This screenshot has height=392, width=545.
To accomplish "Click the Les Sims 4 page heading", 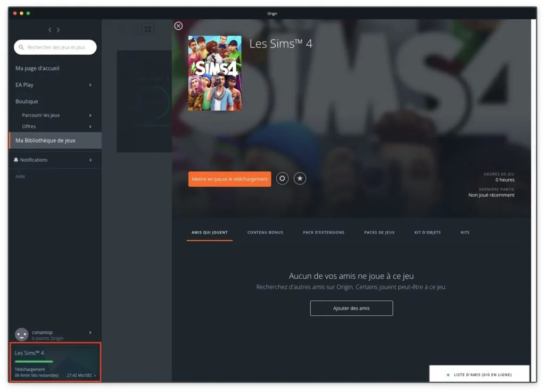I will pos(281,44).
